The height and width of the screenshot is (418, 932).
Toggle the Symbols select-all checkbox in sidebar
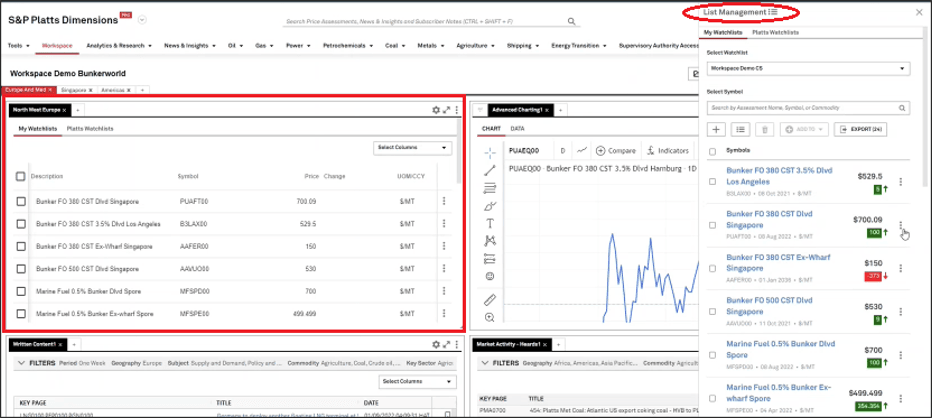[713, 151]
